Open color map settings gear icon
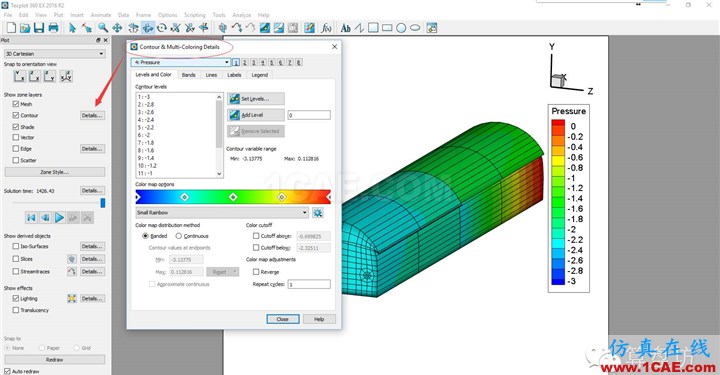This screenshot has width=720, height=375. (317, 213)
